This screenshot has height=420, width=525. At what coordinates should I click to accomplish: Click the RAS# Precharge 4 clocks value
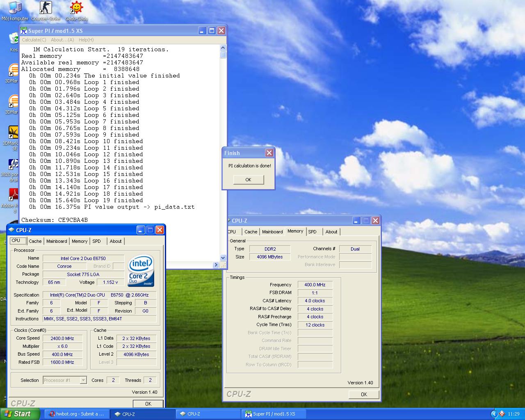[x=315, y=317]
